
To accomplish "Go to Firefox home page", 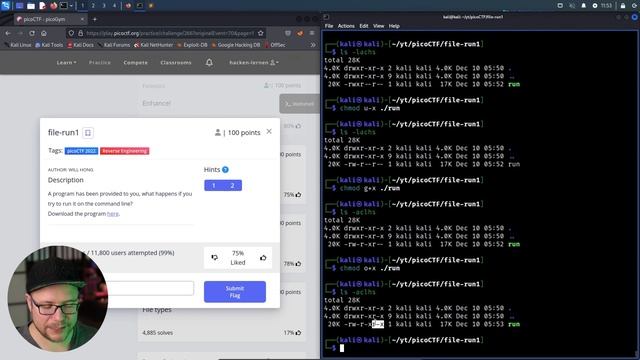I will [44, 33].
